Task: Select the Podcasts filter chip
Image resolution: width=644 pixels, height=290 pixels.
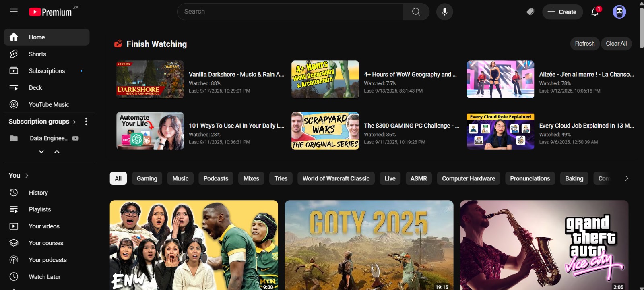Action: tap(216, 178)
